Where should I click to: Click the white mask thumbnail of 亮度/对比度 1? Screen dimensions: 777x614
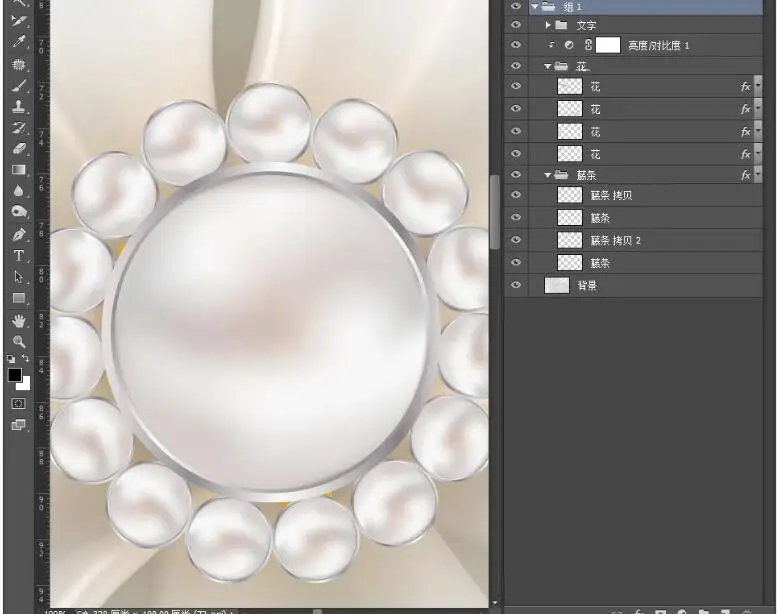608,45
